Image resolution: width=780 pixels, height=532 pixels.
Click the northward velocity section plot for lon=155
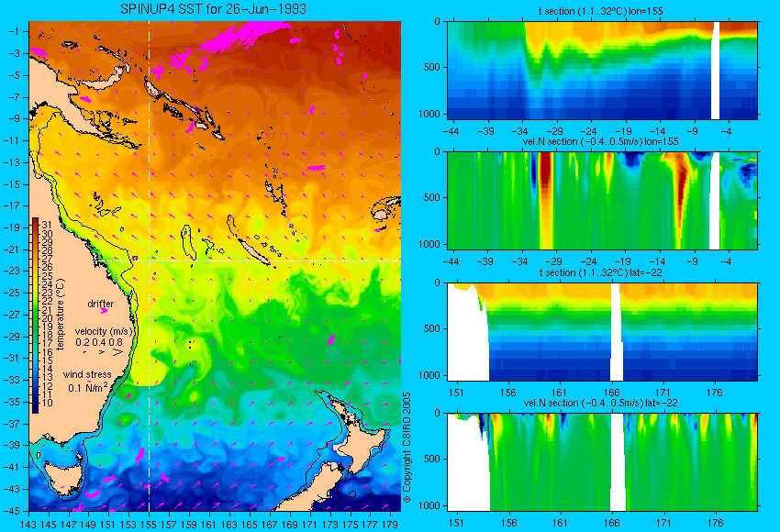(602, 200)
